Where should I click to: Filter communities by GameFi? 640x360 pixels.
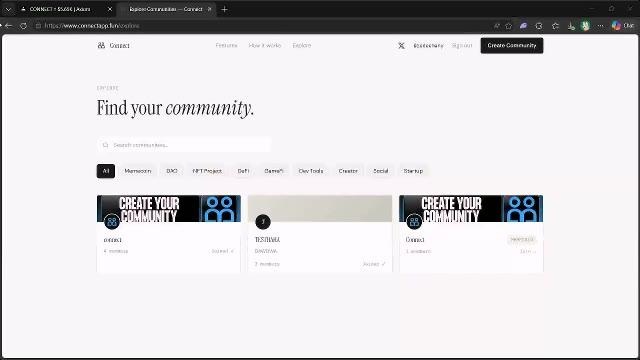click(274, 171)
